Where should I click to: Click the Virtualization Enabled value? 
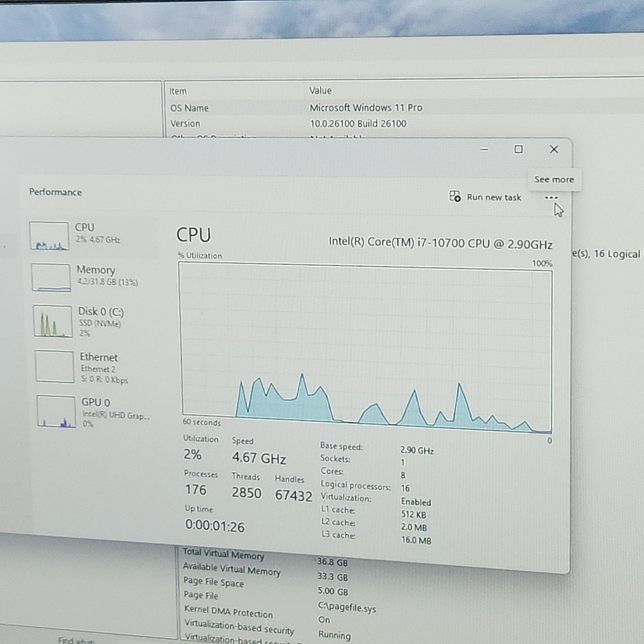point(416,502)
